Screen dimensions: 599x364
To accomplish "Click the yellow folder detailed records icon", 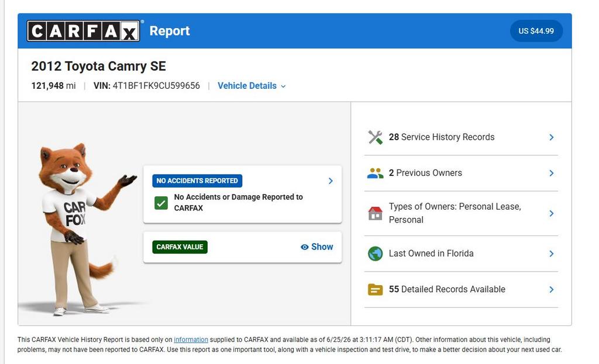I will [375, 290].
